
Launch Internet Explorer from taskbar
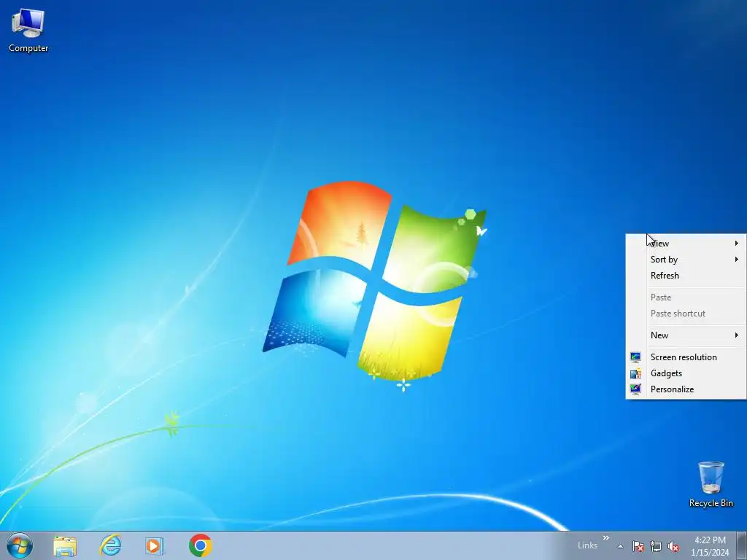110,545
